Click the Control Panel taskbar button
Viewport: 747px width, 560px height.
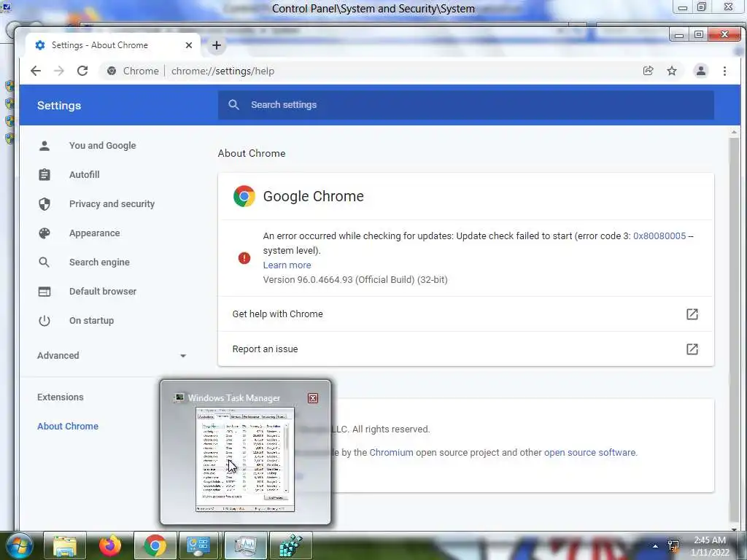pos(198,545)
